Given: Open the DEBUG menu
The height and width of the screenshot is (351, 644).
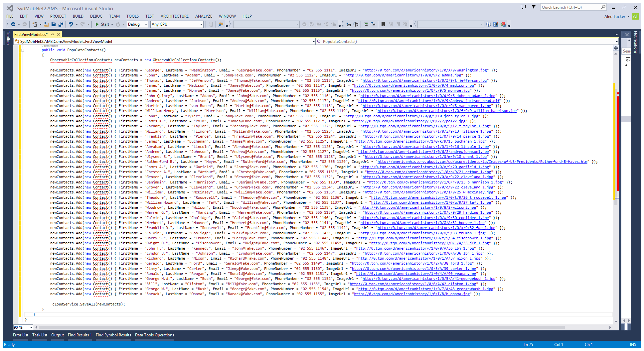Looking at the screenshot, I should 96,16.
